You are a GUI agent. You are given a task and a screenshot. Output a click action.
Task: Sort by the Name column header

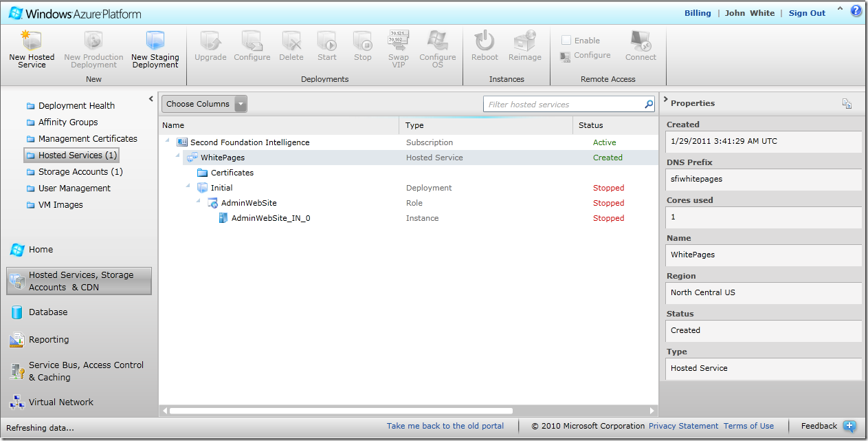tap(278, 125)
